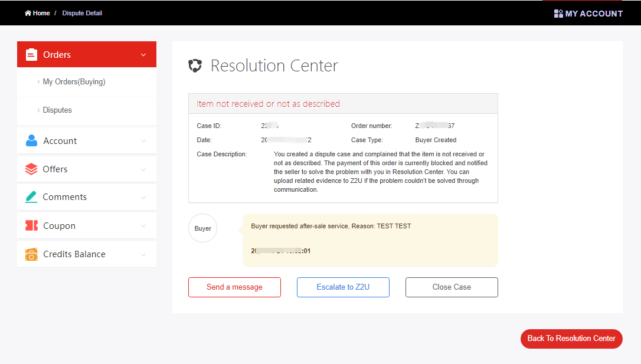Click the Coupon ticket icon

coord(31,226)
